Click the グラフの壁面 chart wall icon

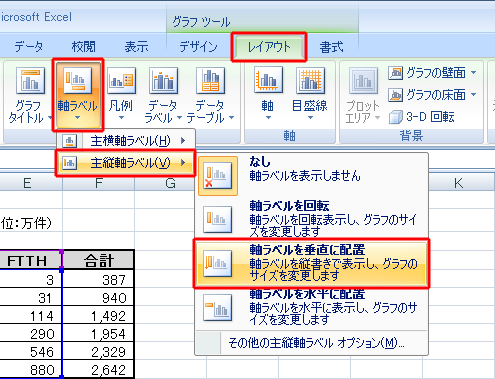coord(395,73)
